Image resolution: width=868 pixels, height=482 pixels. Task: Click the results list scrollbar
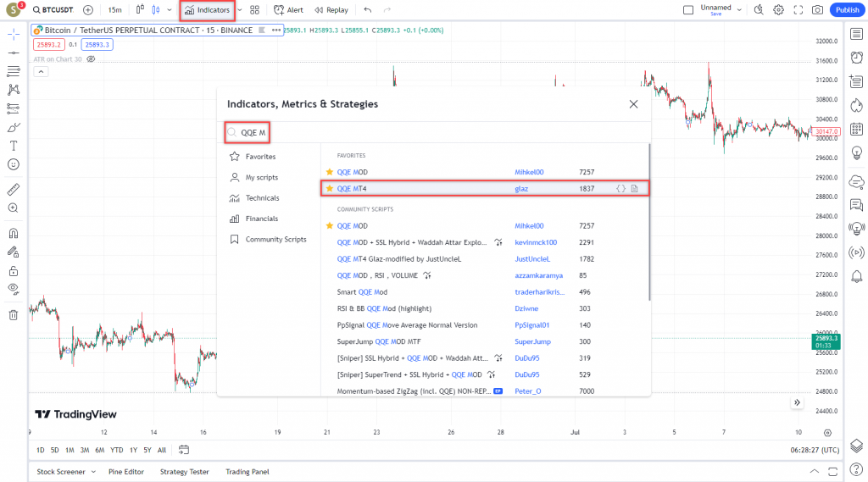[648, 223]
